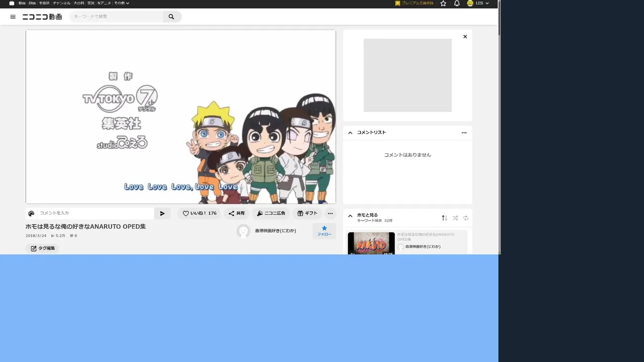The width and height of the screenshot is (644, 362).
Task: Click the gray advertisement placeholder
Action: [408, 75]
